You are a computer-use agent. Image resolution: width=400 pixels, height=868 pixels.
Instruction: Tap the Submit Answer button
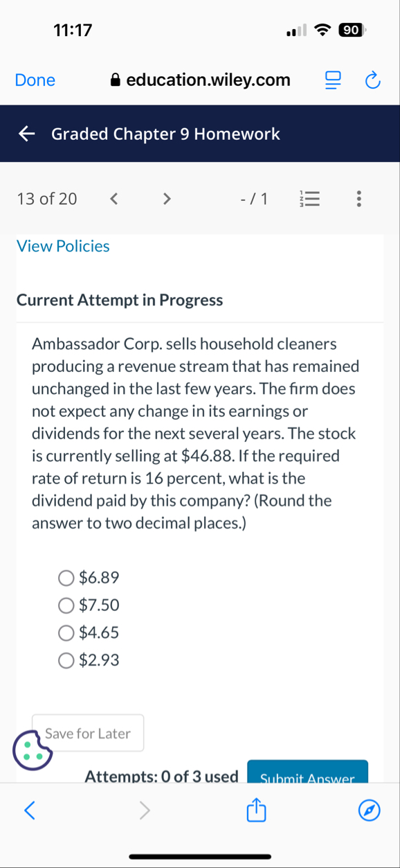[x=307, y=776]
